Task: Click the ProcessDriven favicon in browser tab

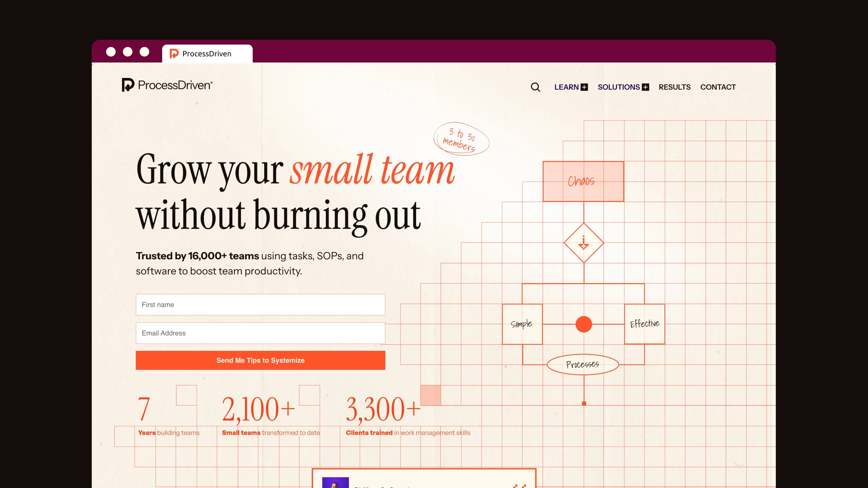Action: point(174,54)
